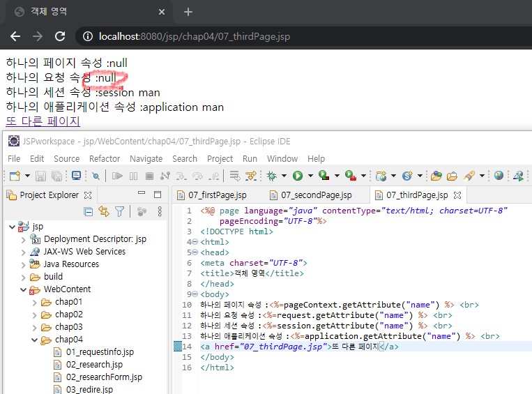Open the New dropdown arrow in toolbar

point(27,176)
